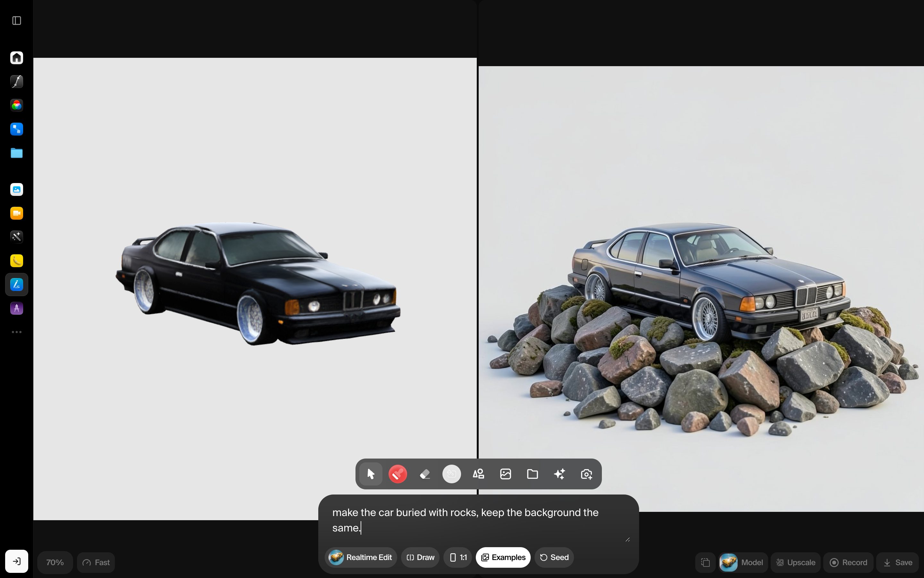This screenshot has width=924, height=578.
Task: Toggle the Examples button
Action: (x=503, y=557)
